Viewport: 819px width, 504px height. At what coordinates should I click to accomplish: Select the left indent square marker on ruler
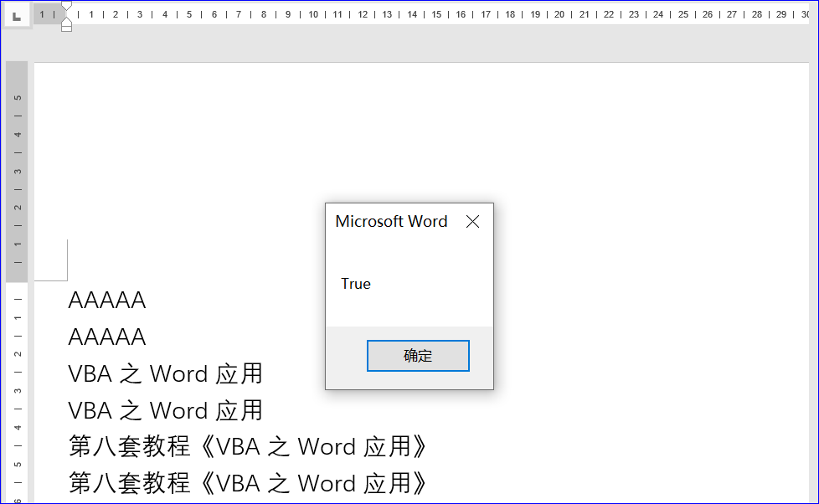coord(66,28)
